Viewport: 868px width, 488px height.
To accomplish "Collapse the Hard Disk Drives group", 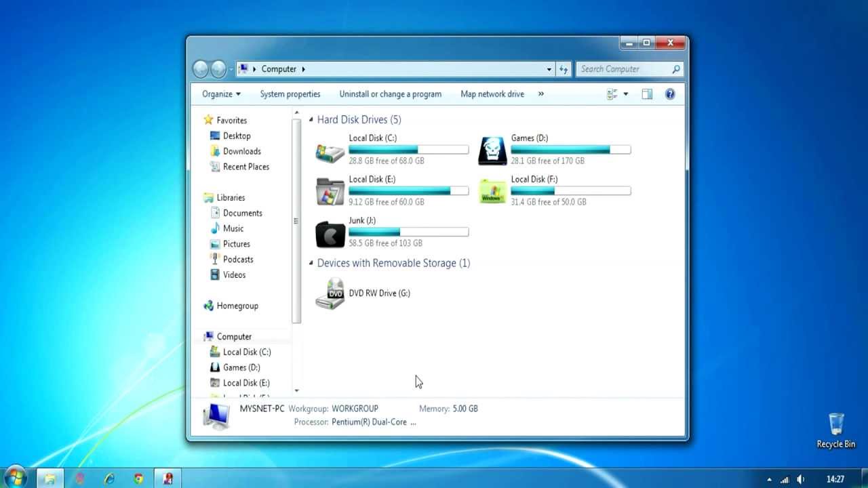I will [x=311, y=120].
